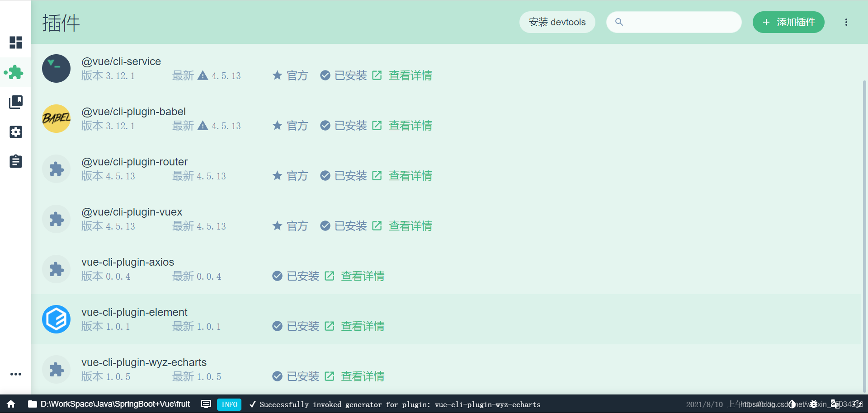Open 查看详情 for @vue/cli-plugin-router
The image size is (868, 413).
402,176
